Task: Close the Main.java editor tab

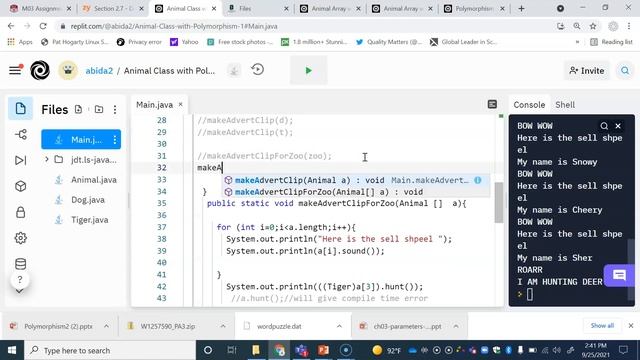Action: tap(180, 104)
